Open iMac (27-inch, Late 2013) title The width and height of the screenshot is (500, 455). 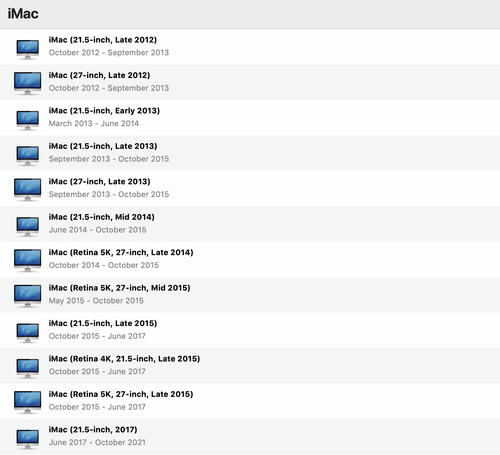pyautogui.click(x=99, y=182)
